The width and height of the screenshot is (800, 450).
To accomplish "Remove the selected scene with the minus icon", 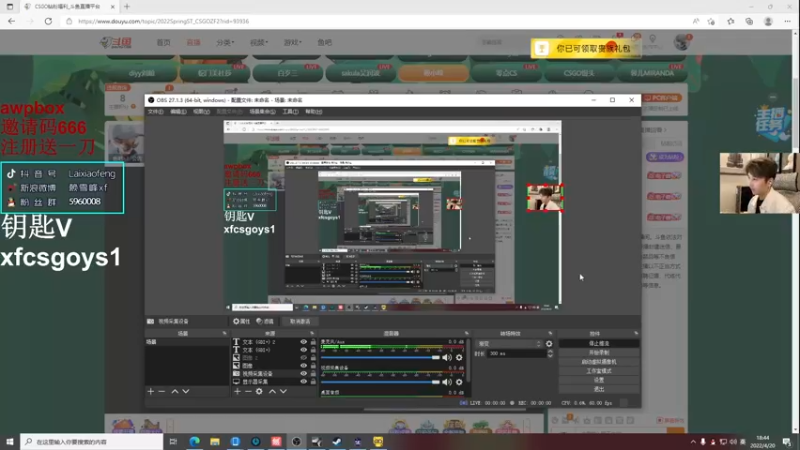I will pyautogui.click(x=162, y=391).
